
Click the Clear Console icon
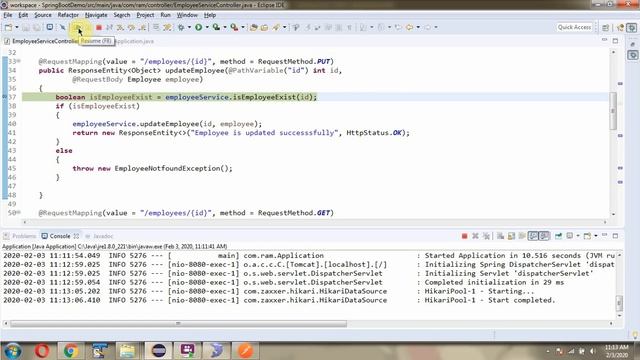[500, 236]
